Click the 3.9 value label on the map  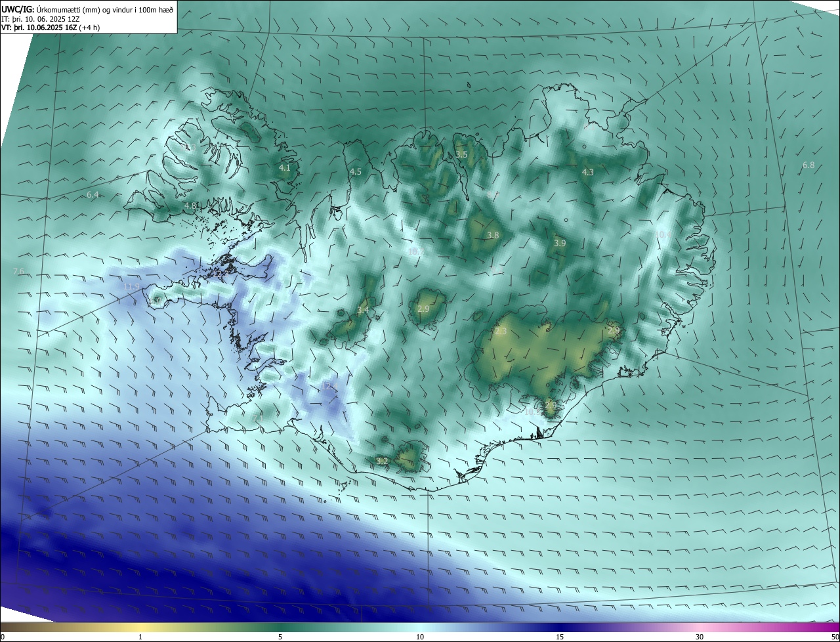point(560,243)
